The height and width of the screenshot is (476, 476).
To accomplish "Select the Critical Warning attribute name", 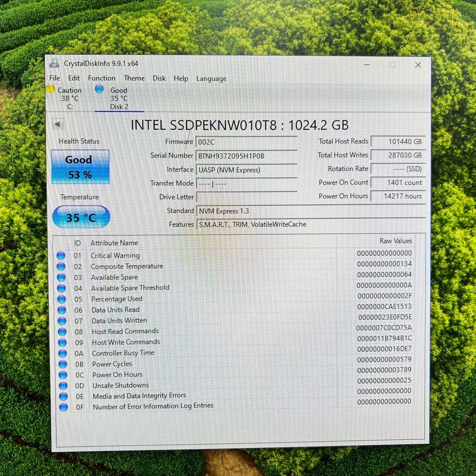I will tap(115, 255).
